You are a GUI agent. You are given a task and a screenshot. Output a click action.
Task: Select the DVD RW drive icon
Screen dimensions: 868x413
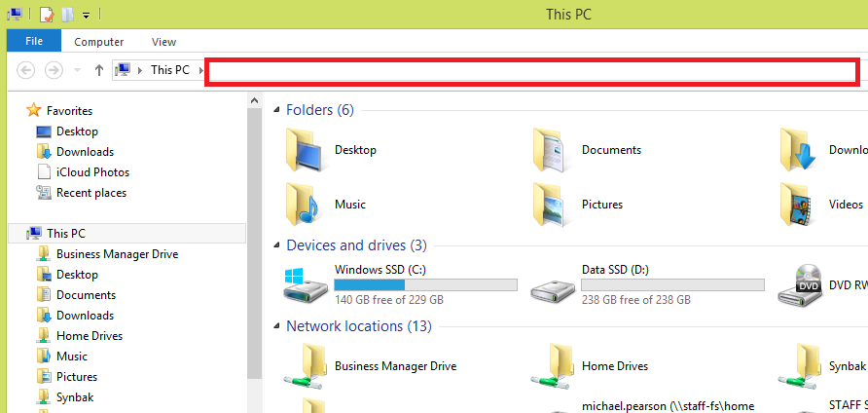point(800,284)
